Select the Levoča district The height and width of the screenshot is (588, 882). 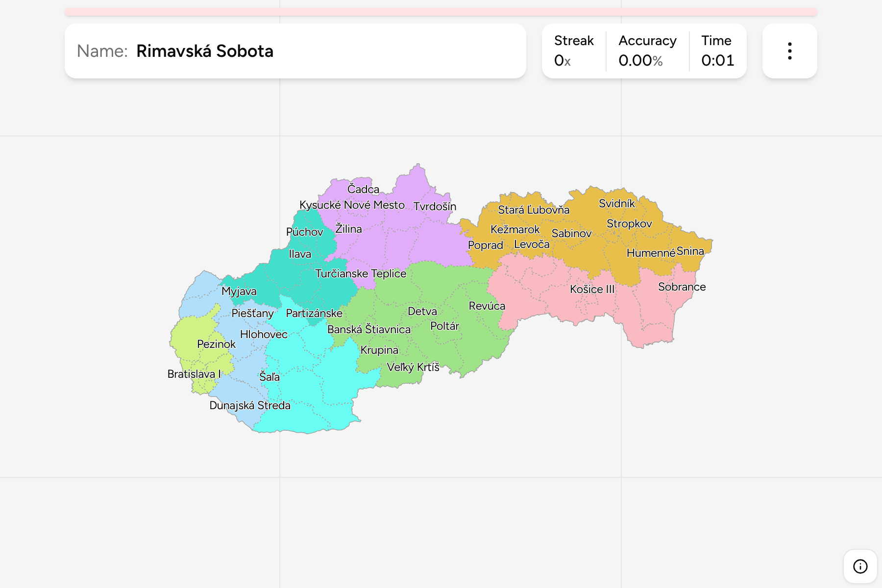pyautogui.click(x=532, y=244)
